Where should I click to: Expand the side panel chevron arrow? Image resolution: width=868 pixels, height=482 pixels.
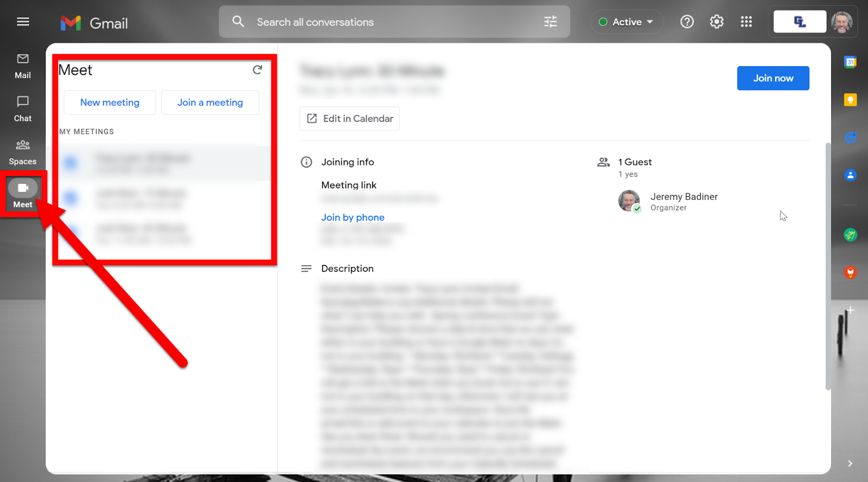pyautogui.click(x=850, y=464)
